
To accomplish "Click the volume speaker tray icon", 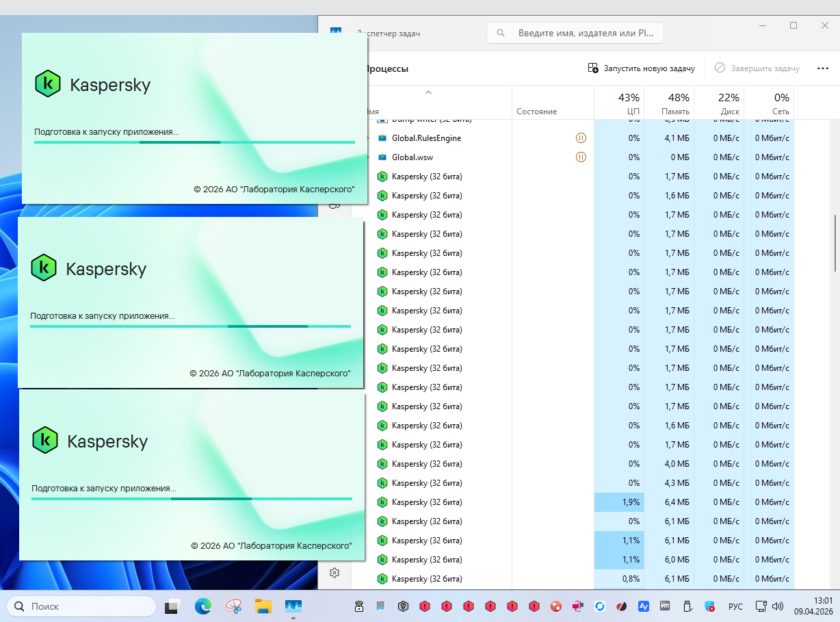I will point(777,606).
